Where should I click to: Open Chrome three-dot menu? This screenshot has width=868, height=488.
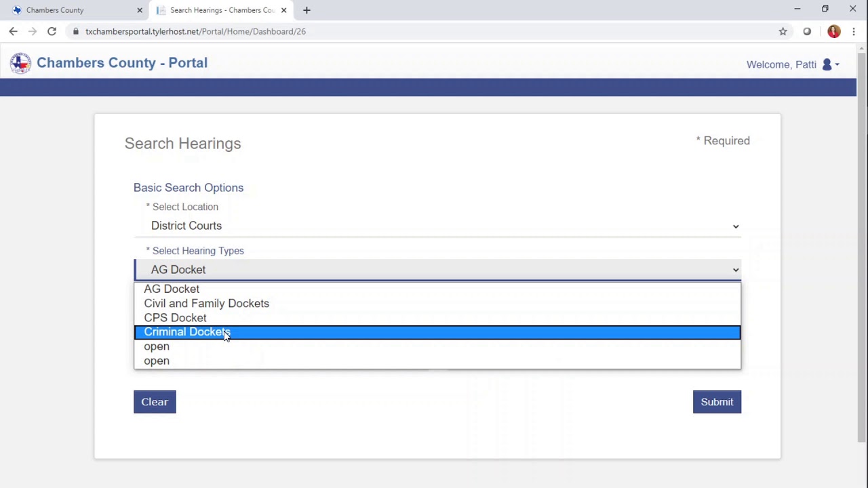pyautogui.click(x=854, y=31)
